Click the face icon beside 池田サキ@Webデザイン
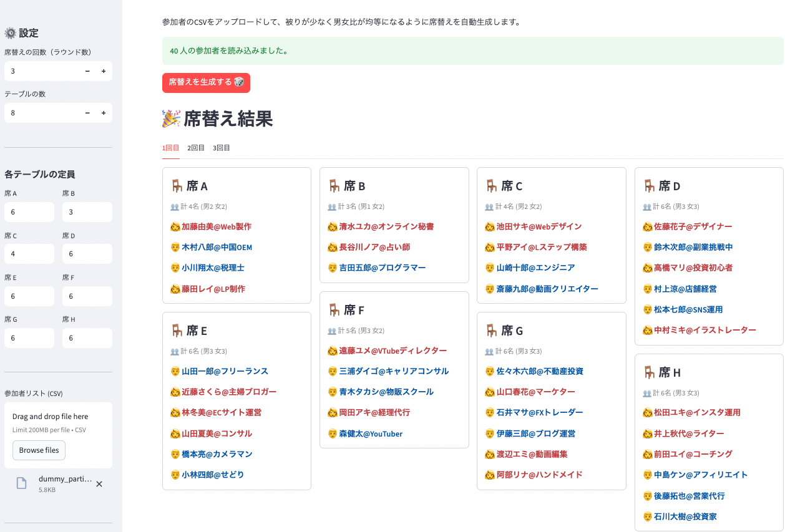Viewport: 785px width, 532px height. coord(490,227)
